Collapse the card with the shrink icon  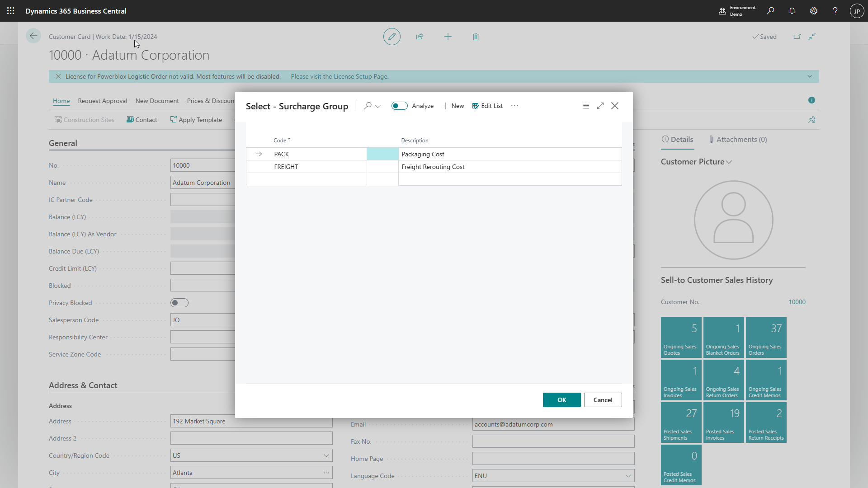pyautogui.click(x=812, y=37)
